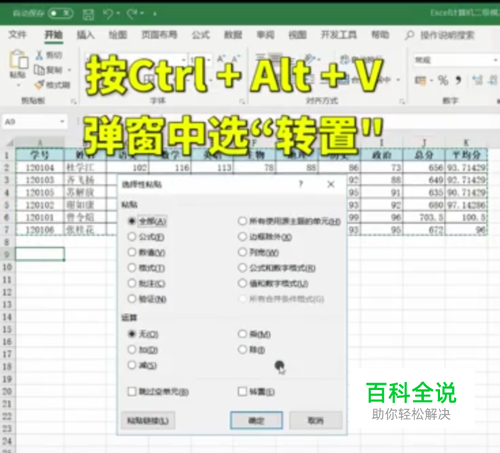Select the column J header
Viewport: 500px width, 453px height.
coord(424,143)
